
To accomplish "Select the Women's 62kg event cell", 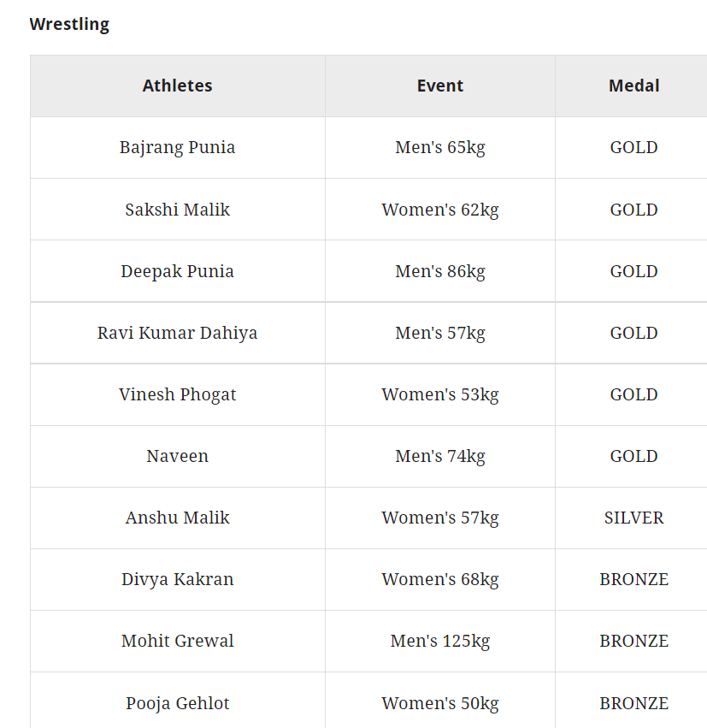I will (439, 210).
